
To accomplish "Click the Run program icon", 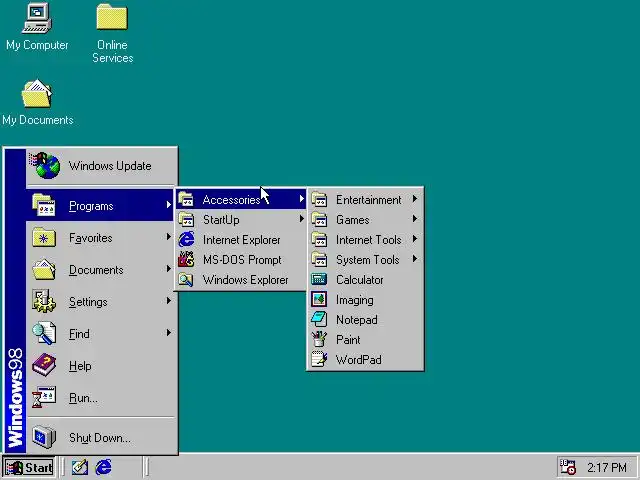I will click(x=44, y=397).
